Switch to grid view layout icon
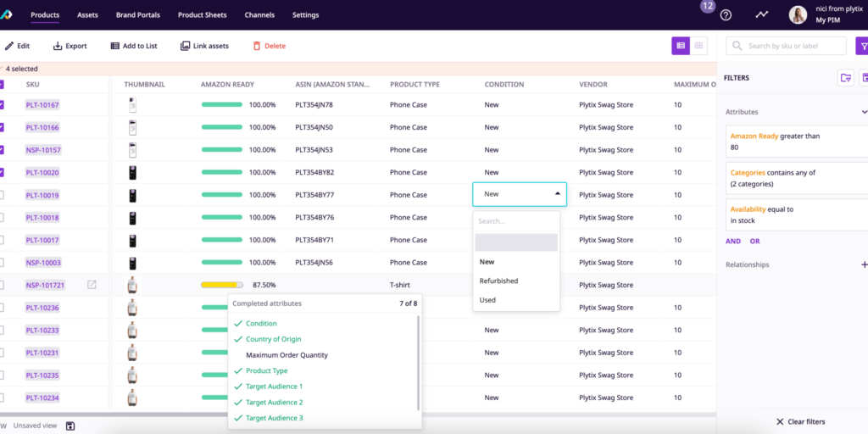Viewport: 868px width, 434px height. coord(699,46)
